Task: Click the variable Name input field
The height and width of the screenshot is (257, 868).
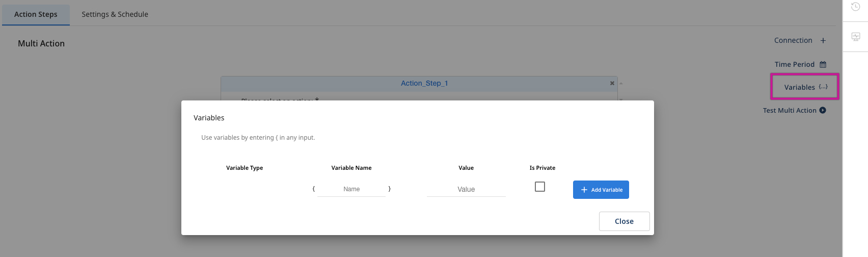Action: [351, 189]
